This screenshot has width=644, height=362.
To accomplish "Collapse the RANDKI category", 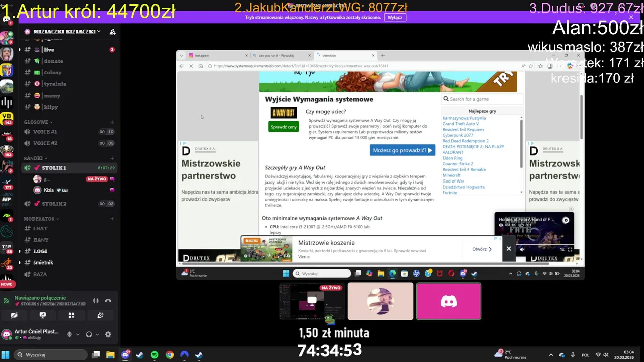I will [36, 158].
